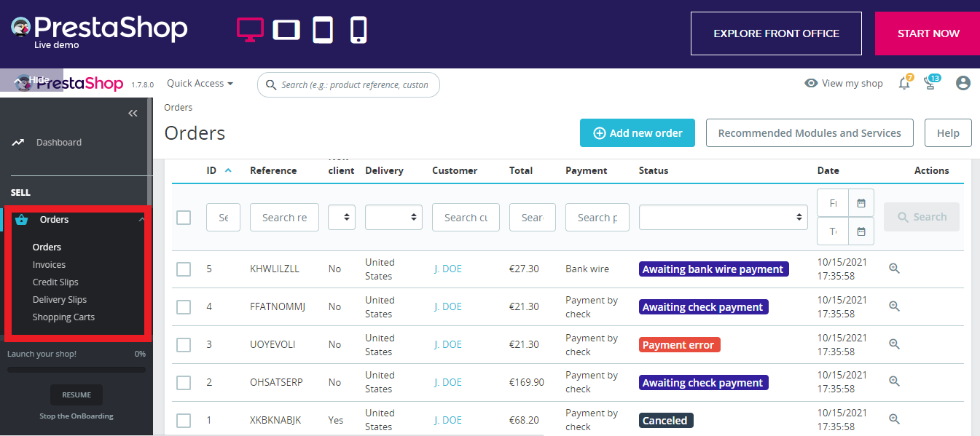The height and width of the screenshot is (436, 980).
Task: Click the Add new order button
Action: 637,133
